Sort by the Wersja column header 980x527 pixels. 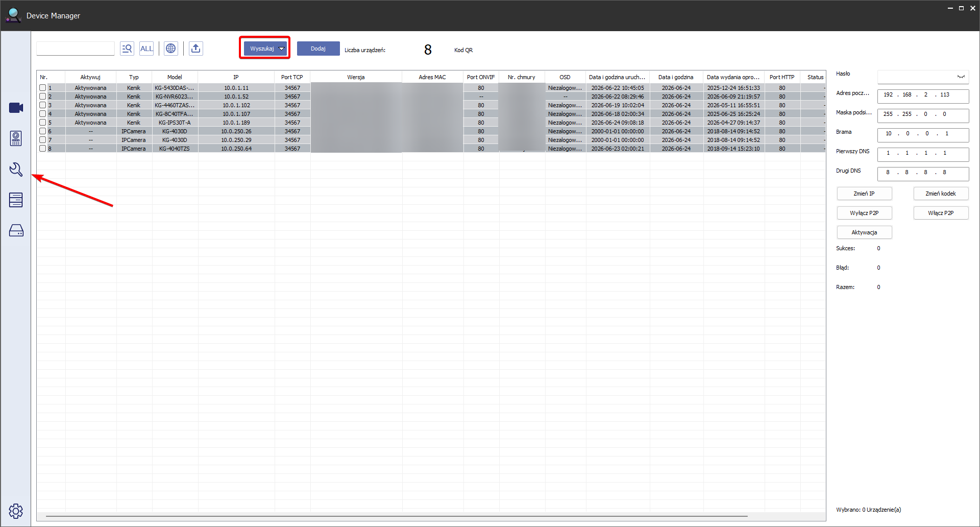[356, 77]
